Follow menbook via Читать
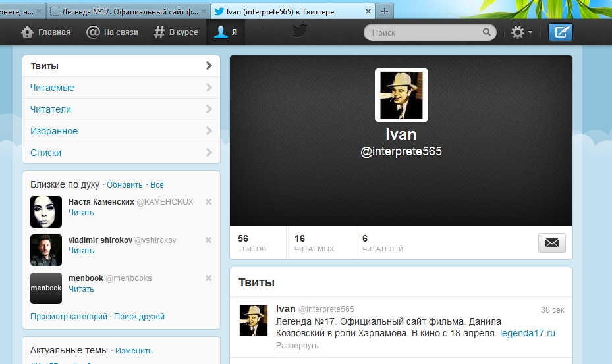 tap(81, 289)
